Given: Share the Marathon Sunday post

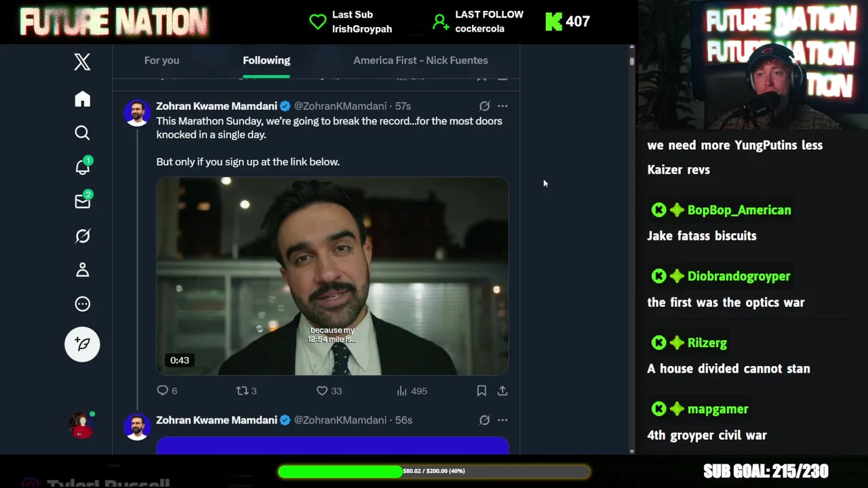Looking at the screenshot, I should coord(502,391).
